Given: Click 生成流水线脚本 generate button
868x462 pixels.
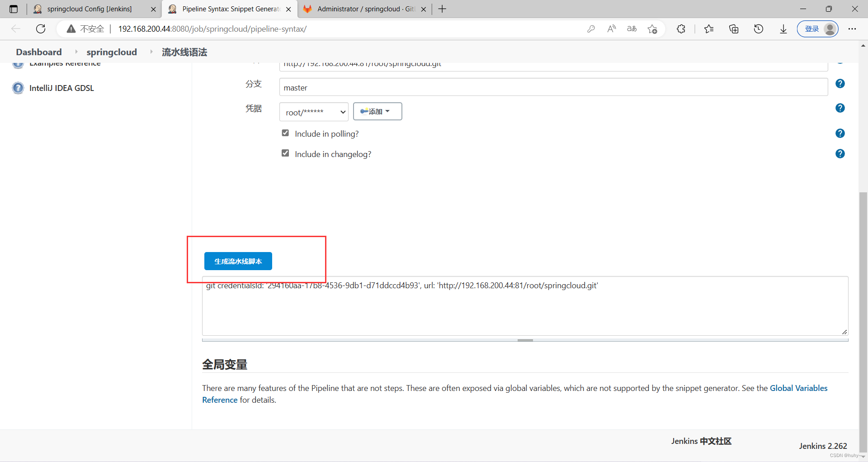Looking at the screenshot, I should [x=238, y=261].
